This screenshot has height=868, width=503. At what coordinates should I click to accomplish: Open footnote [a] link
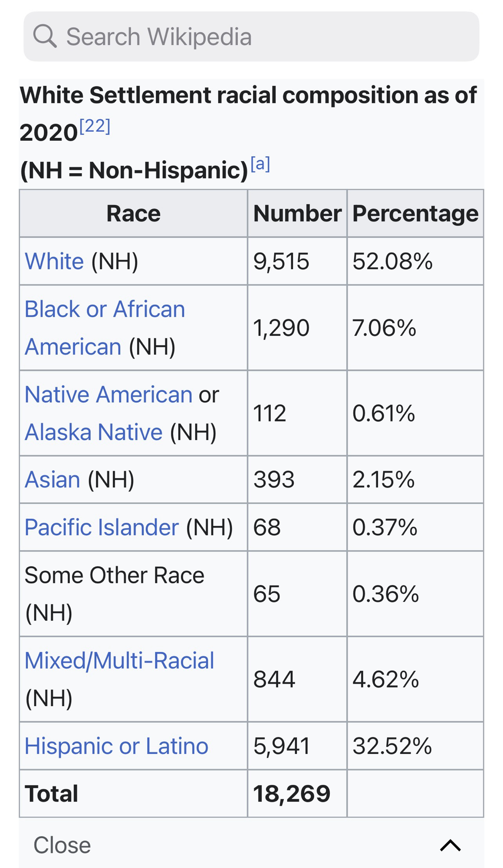(260, 164)
